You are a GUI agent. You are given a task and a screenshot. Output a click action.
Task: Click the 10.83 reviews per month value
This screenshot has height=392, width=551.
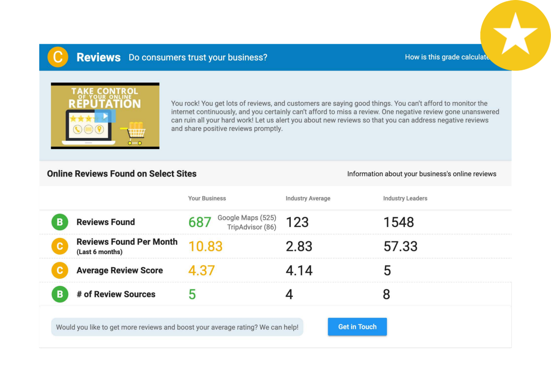(x=206, y=246)
